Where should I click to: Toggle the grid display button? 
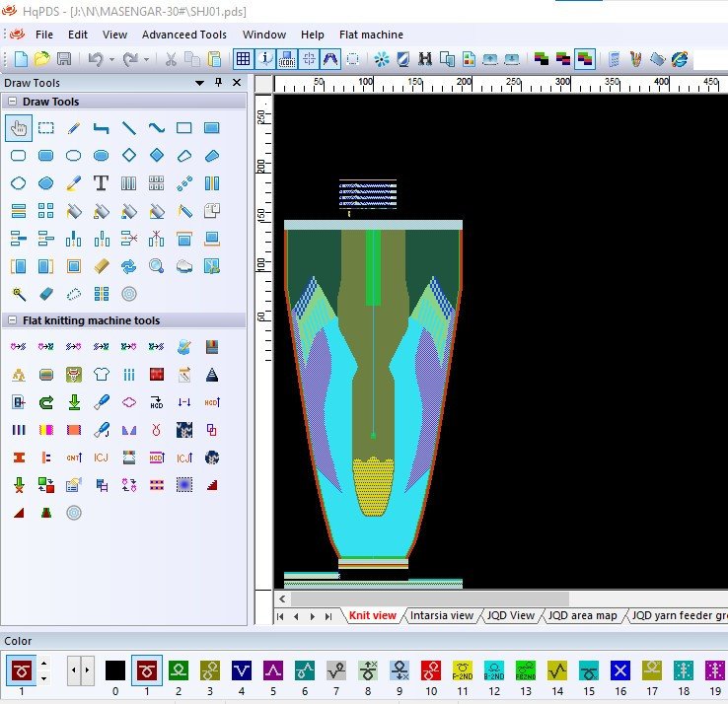243,59
